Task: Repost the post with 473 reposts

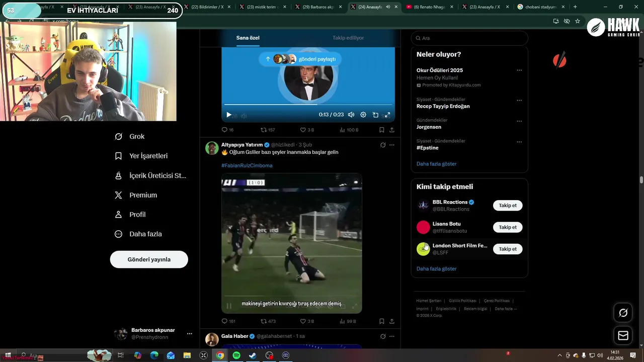Action: (268, 321)
